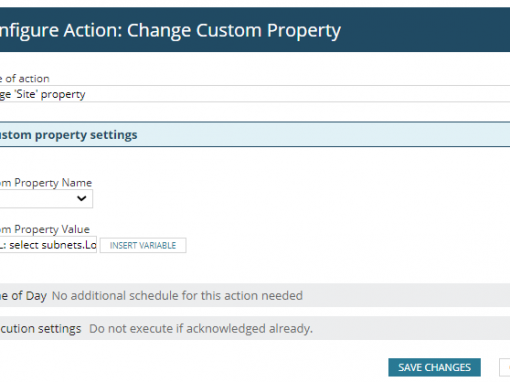
Task: Expand the Execution settings section
Action: [255, 328]
